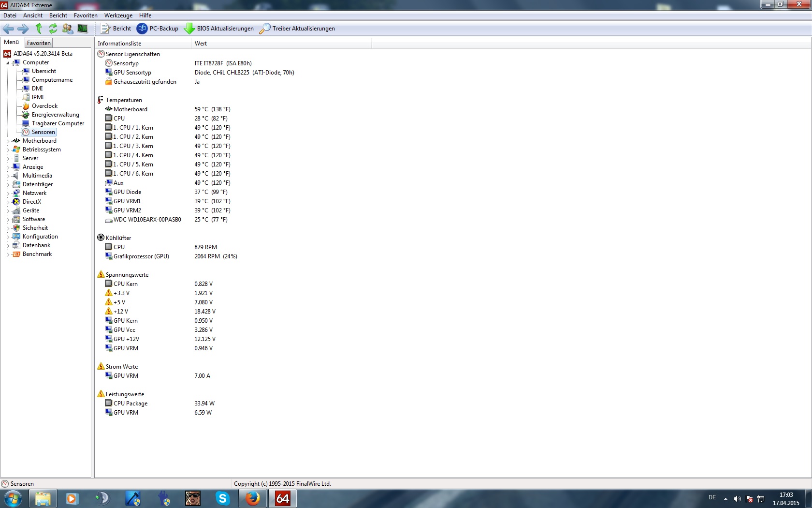
Task: Open the Datei menu
Action: pos(10,15)
